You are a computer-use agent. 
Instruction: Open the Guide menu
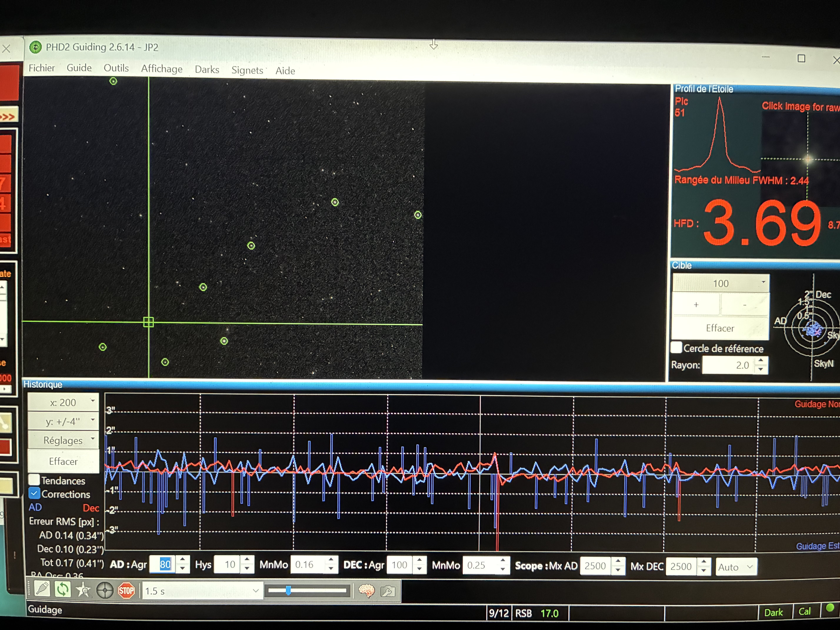(79, 68)
